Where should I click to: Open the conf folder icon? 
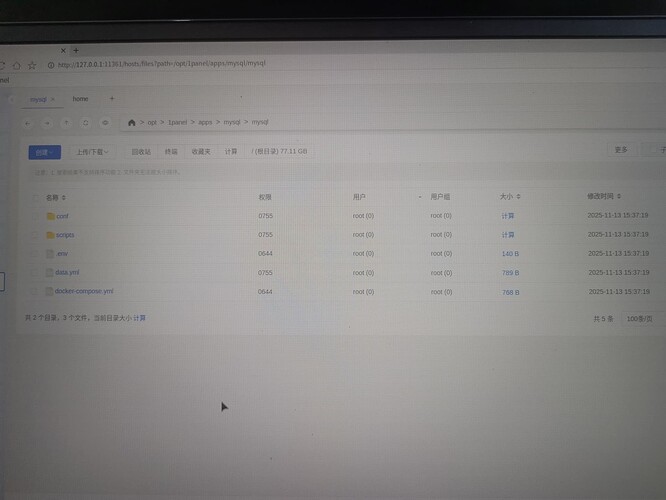pyautogui.click(x=49, y=216)
